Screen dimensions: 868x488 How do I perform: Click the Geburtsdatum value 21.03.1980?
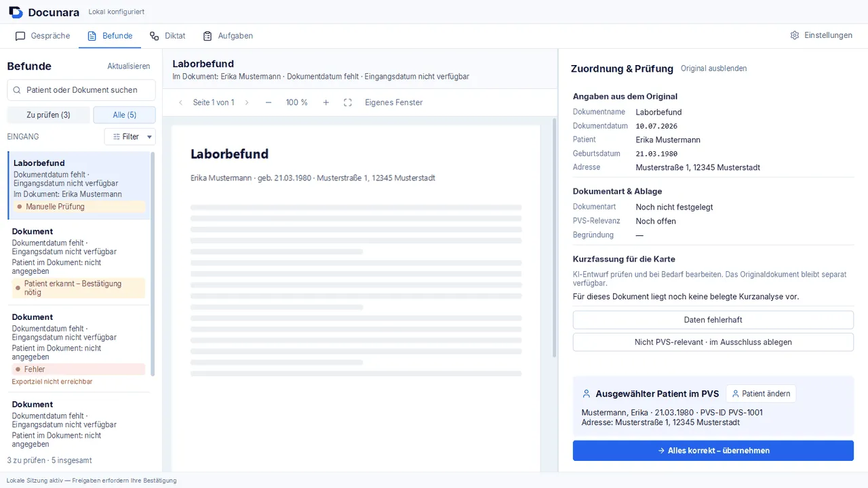coord(656,154)
